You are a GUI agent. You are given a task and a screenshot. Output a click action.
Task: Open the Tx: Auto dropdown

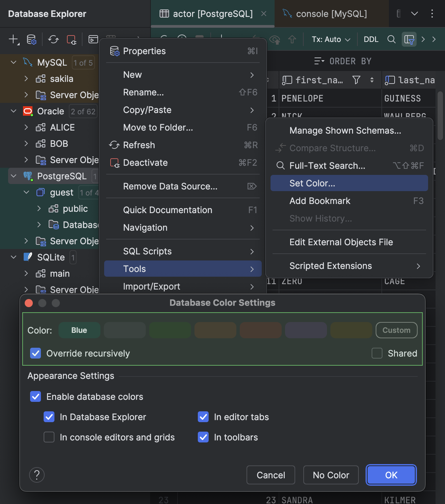(x=331, y=40)
